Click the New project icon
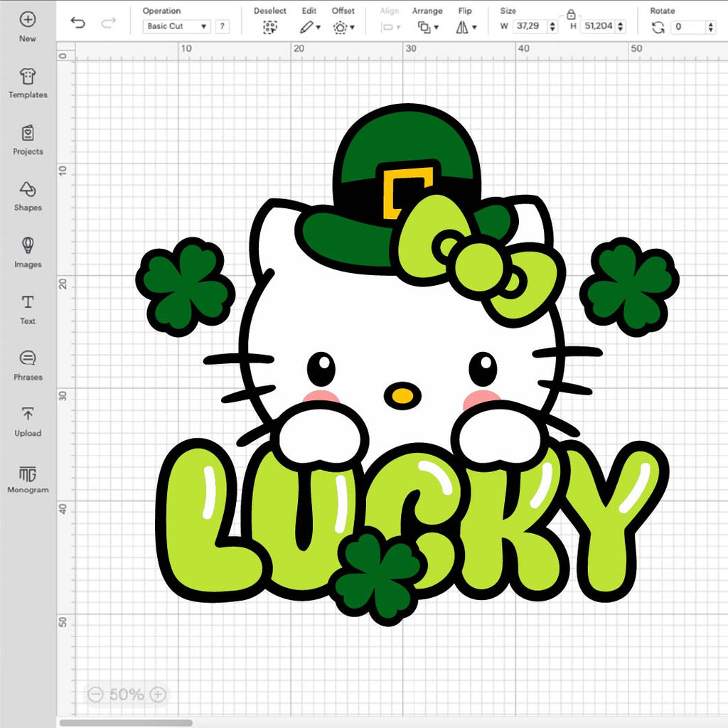The height and width of the screenshot is (728, 728). point(28,20)
